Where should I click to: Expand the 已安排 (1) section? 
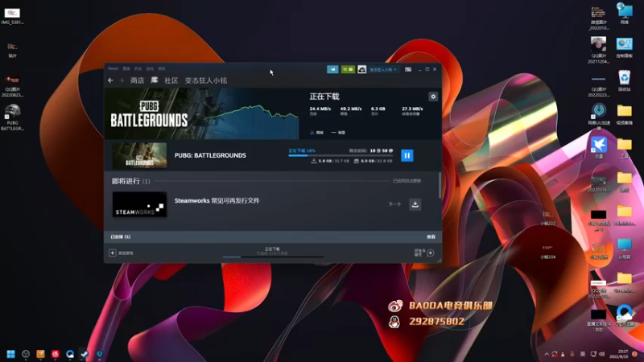[120, 237]
